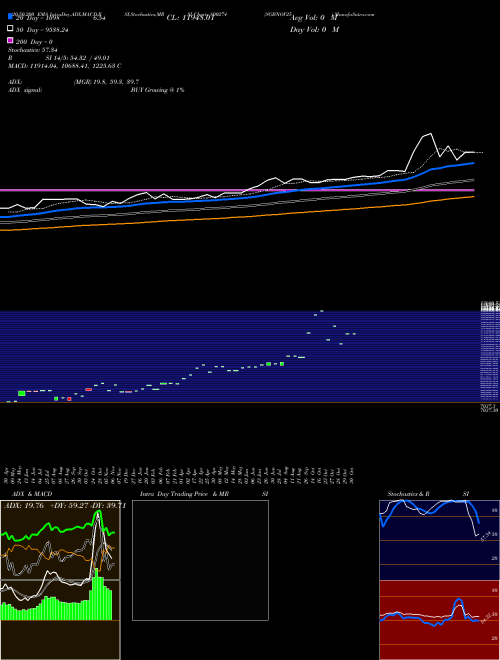This screenshot has height=660, width=500.
Task: Click the white 50 Day legend swatch
Action: point(10,29)
